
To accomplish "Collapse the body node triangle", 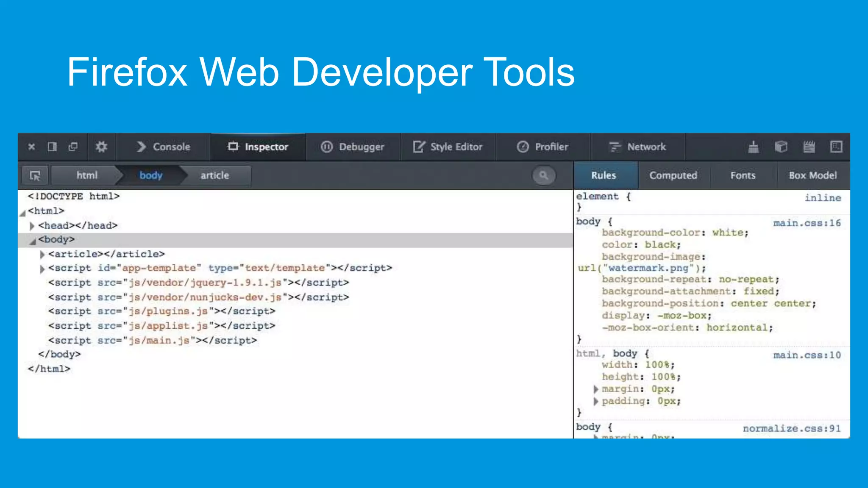I will [33, 242].
